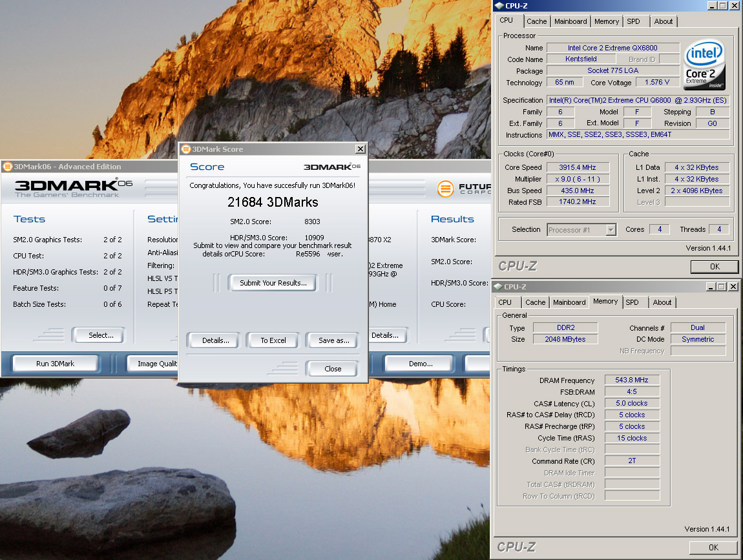Viewport: 743px width, 560px height.
Task: Open SPD tab in lower CPU-Z
Action: [632, 302]
